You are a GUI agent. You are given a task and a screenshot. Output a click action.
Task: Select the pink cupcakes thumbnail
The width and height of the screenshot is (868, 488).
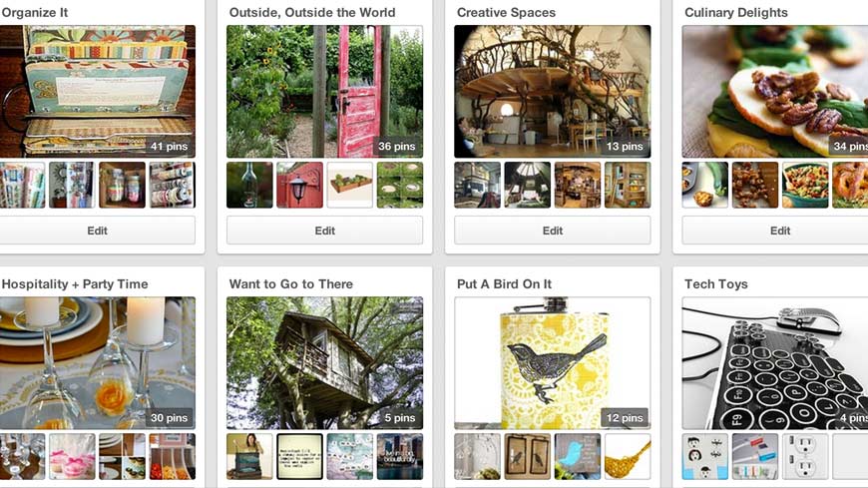pos(72,456)
